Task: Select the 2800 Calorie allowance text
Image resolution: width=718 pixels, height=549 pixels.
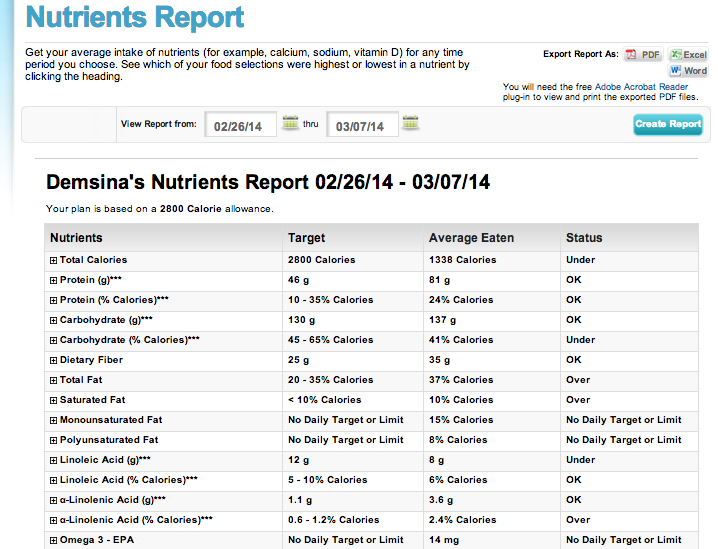Action: click(190, 209)
